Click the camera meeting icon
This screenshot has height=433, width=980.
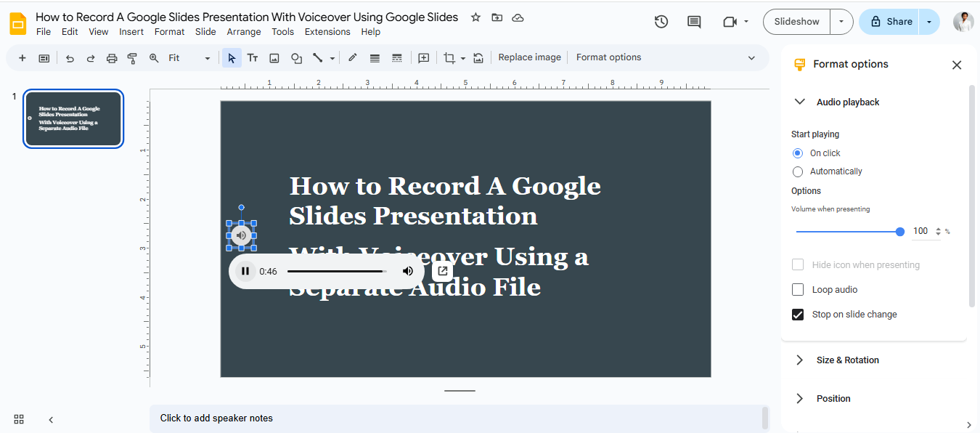pos(730,22)
